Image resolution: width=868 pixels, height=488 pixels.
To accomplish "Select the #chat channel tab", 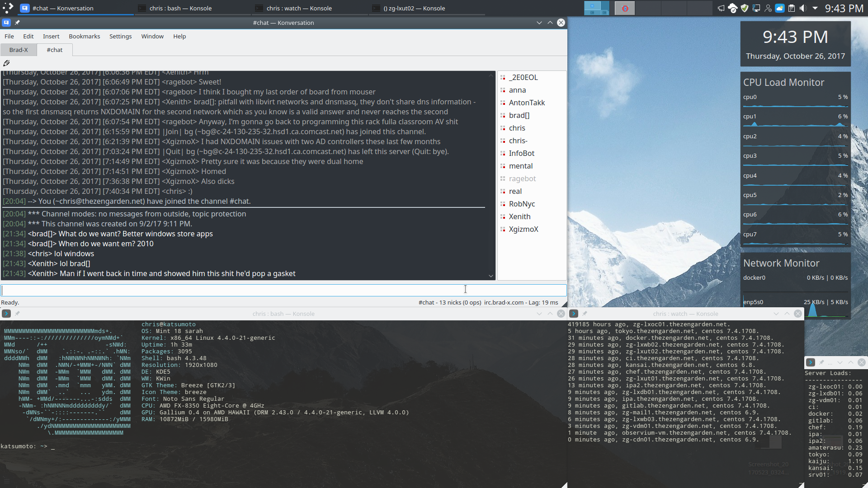I will tap(55, 50).
